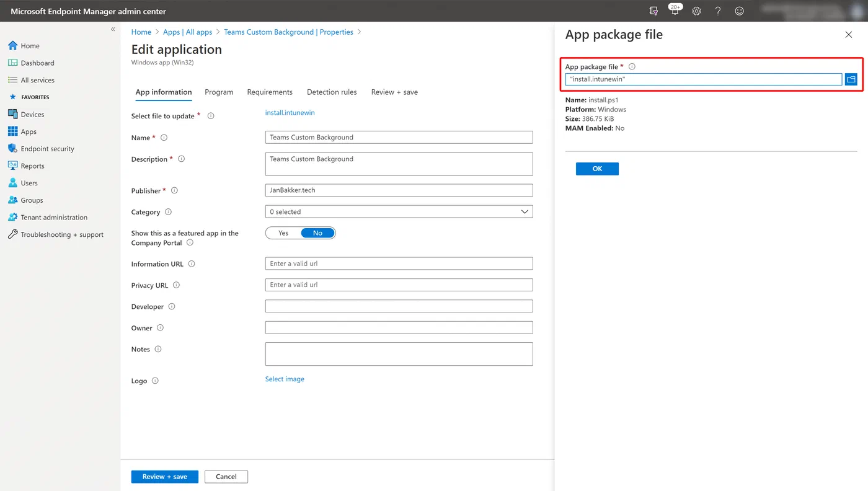Viewport: 868px width, 491px height.
Task: Click the App package file input box
Action: coord(704,79)
